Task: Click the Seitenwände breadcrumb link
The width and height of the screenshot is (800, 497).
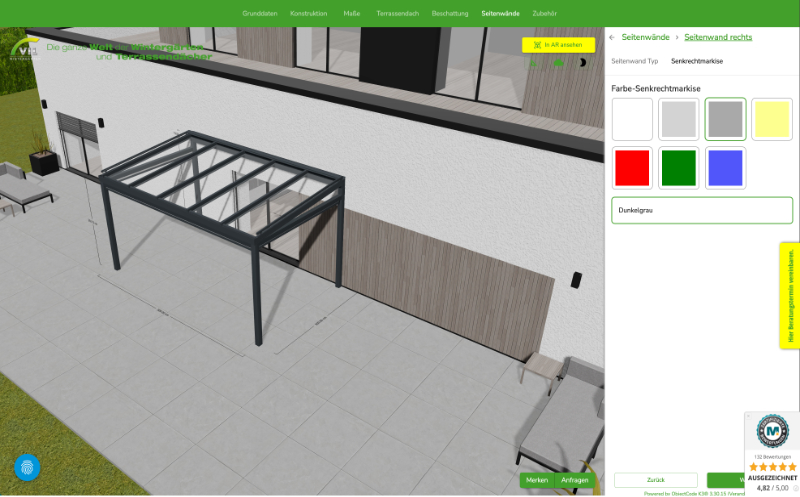Action: coord(645,37)
